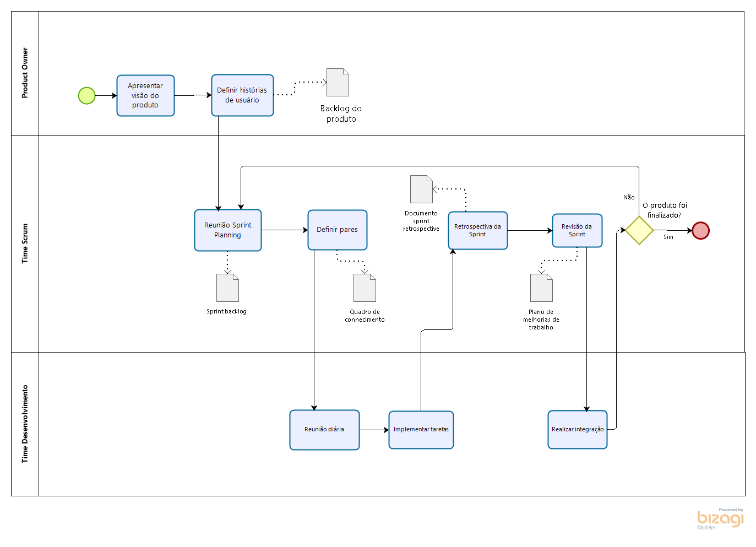Click the 'Quadro de conhecimento' label
This screenshot has width=756, height=547.
[365, 316]
